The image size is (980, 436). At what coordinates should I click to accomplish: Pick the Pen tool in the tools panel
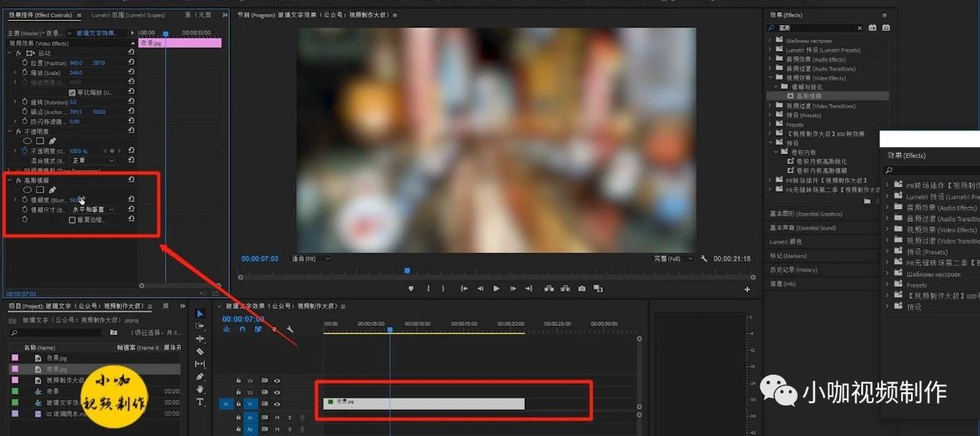click(201, 377)
